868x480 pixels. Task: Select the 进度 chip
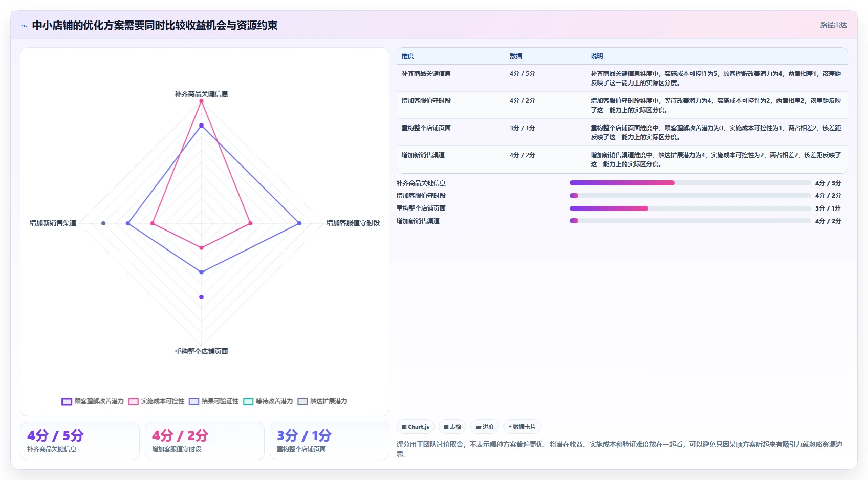click(x=485, y=427)
